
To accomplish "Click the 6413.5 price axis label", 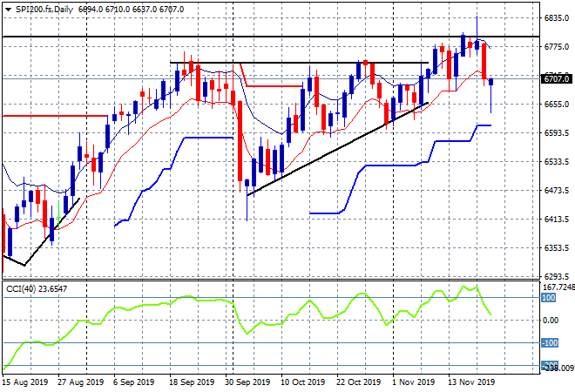I will click(557, 220).
